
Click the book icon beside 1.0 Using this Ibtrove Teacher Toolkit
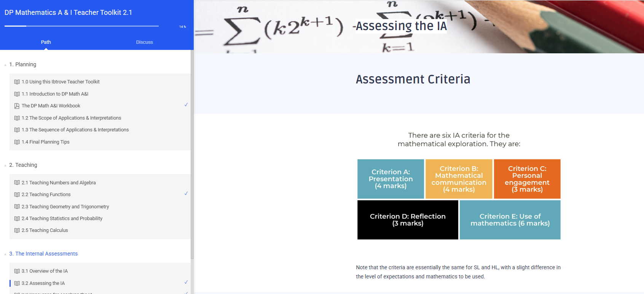(x=17, y=82)
